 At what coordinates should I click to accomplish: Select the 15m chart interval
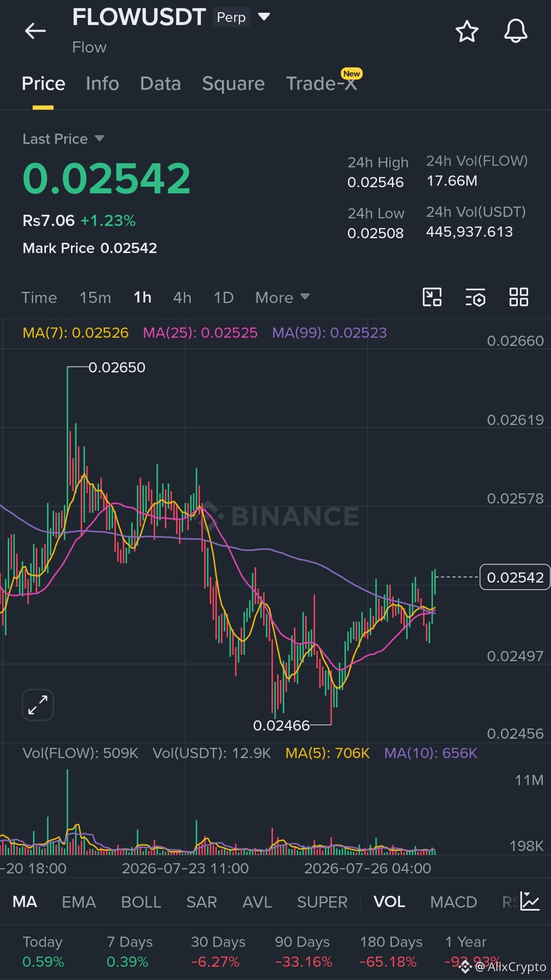click(x=95, y=297)
